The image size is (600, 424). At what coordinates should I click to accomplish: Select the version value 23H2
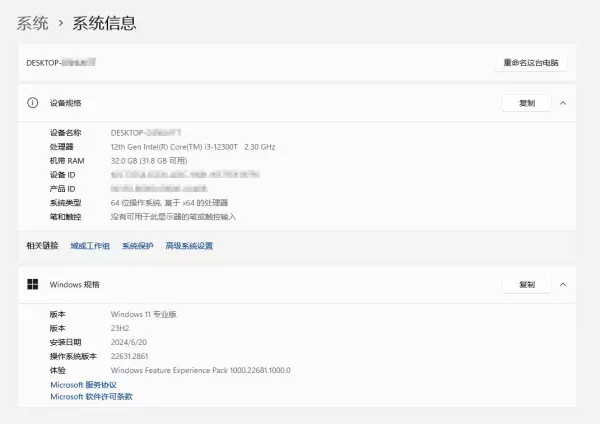point(120,328)
